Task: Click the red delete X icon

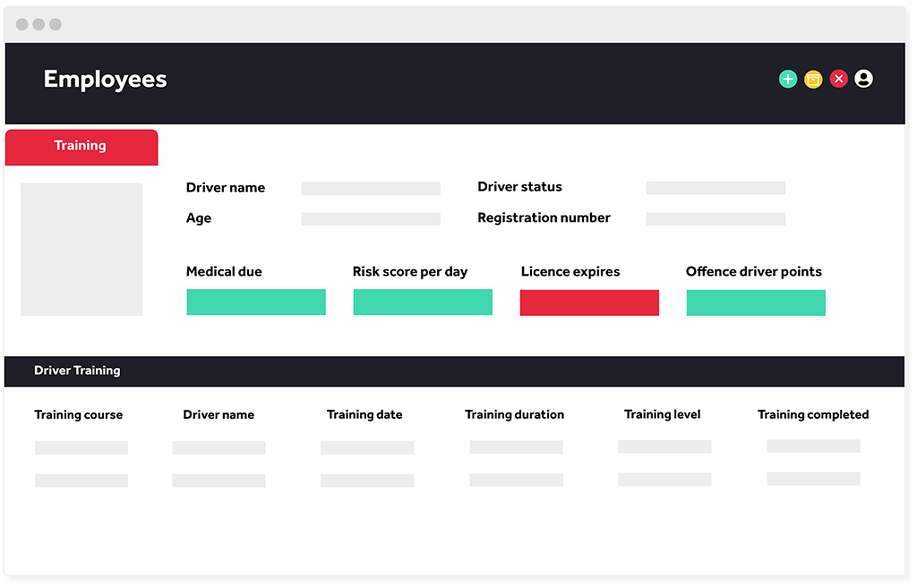Action: 838,79
